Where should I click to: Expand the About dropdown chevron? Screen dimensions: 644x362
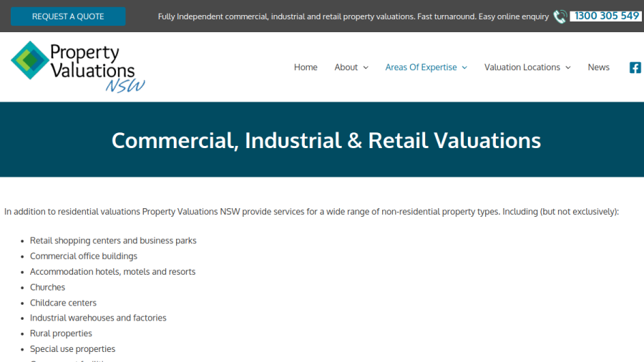tap(366, 68)
